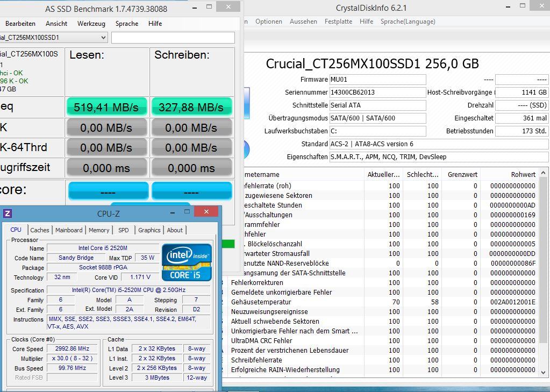This screenshot has height=392, width=550.
Task: Open the Bearbeiten menu in AS SSD
Action: pyautogui.click(x=20, y=24)
